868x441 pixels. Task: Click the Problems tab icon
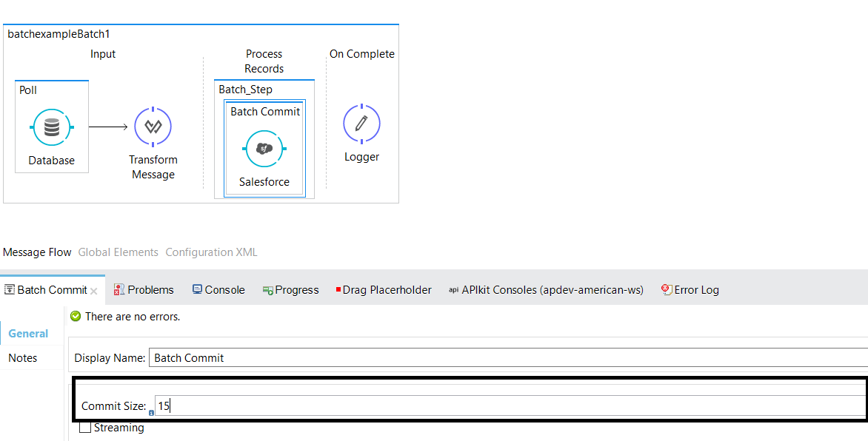pos(119,289)
